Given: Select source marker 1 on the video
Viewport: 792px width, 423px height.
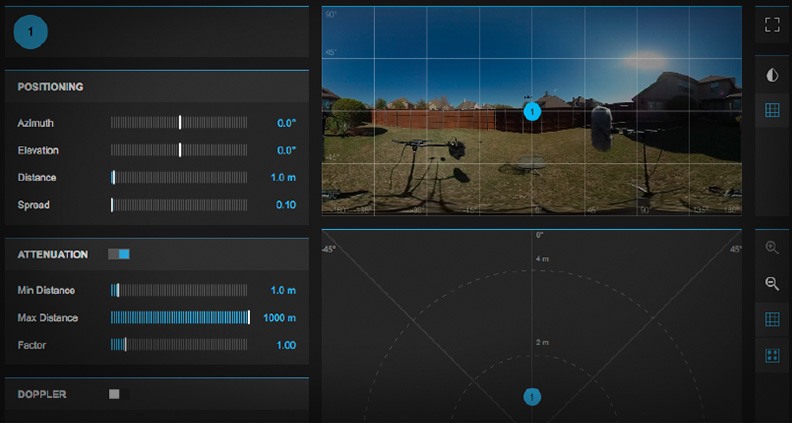Looking at the screenshot, I should point(532,111).
